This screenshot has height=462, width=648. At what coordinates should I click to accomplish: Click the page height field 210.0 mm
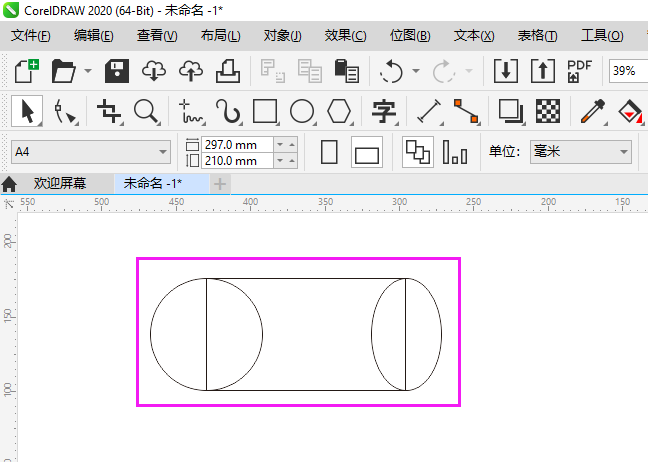237,160
